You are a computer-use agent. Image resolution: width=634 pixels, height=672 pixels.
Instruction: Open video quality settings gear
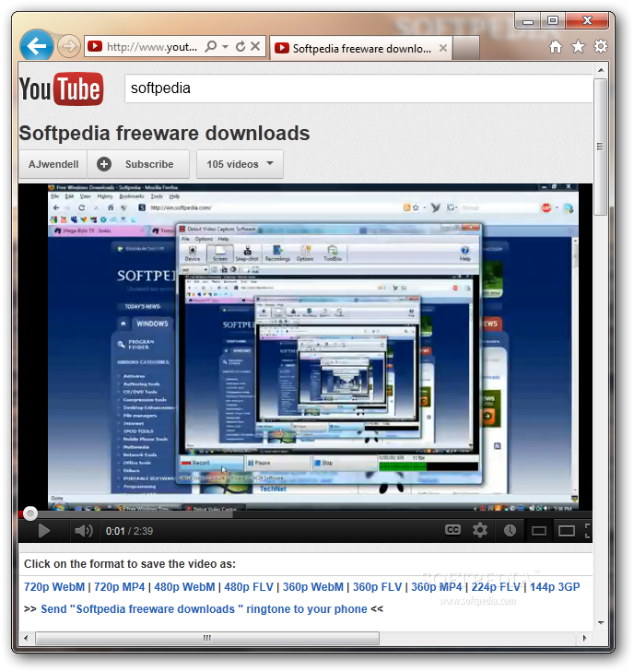[480, 531]
